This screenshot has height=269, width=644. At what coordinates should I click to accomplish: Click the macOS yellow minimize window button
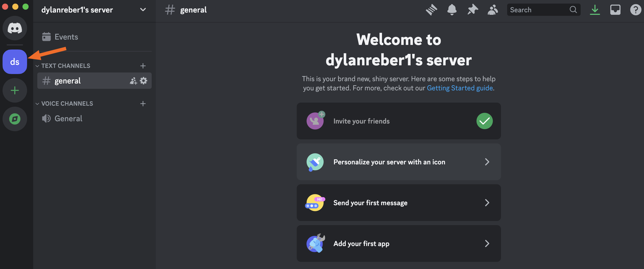pos(15,7)
